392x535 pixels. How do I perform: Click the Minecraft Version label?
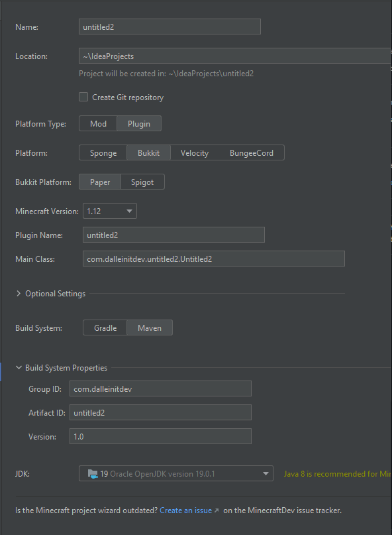(x=47, y=211)
